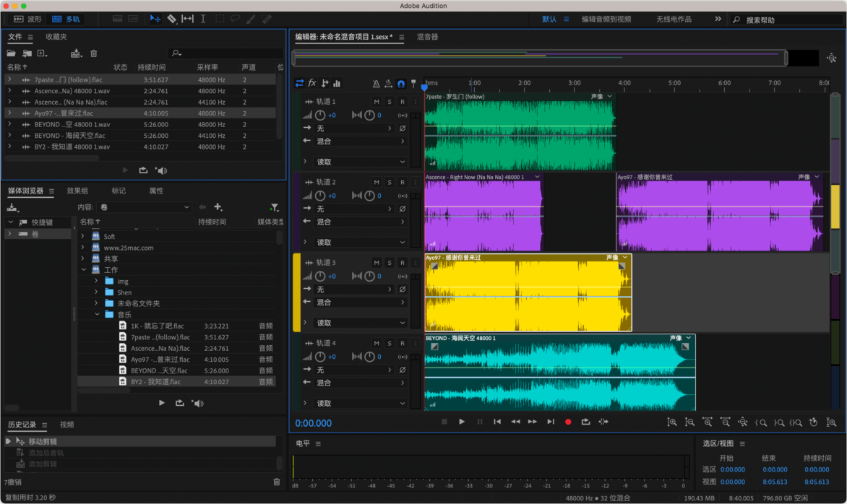The image size is (847, 504).
Task: Toggle inputs/outputs view in track toolbar
Action: click(299, 83)
